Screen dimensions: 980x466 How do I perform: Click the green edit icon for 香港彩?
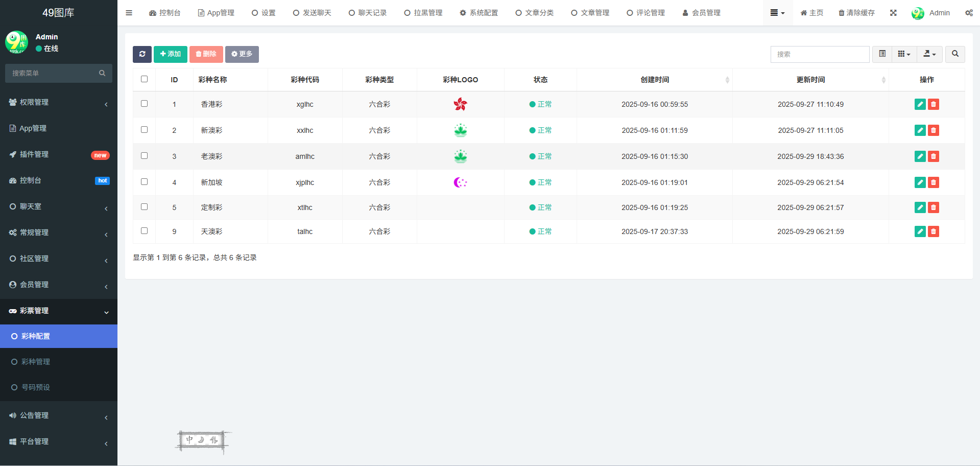pos(920,104)
